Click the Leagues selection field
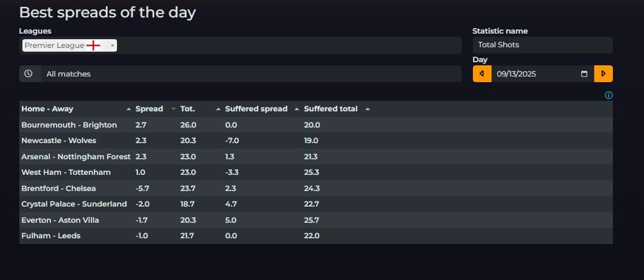644x280 pixels. tap(286, 45)
